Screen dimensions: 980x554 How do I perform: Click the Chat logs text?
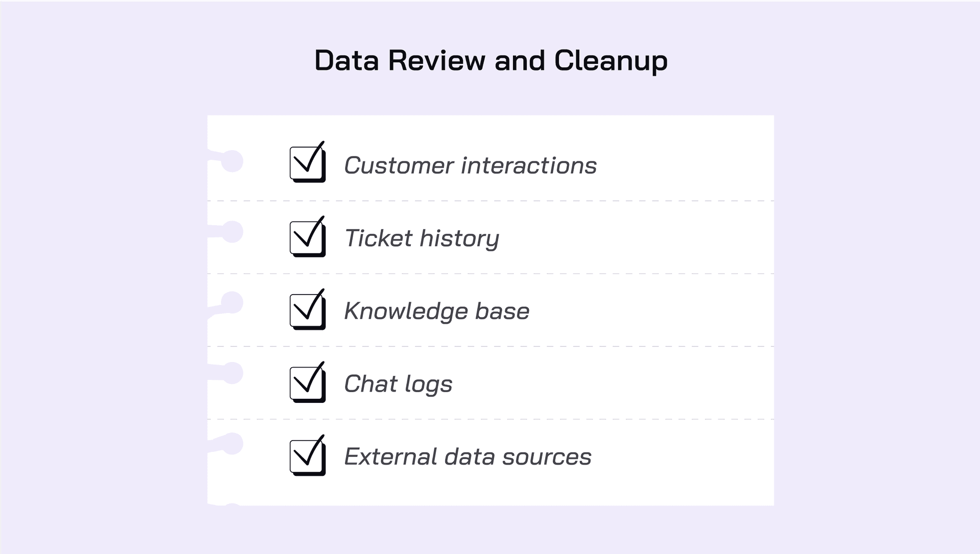pyautogui.click(x=398, y=384)
